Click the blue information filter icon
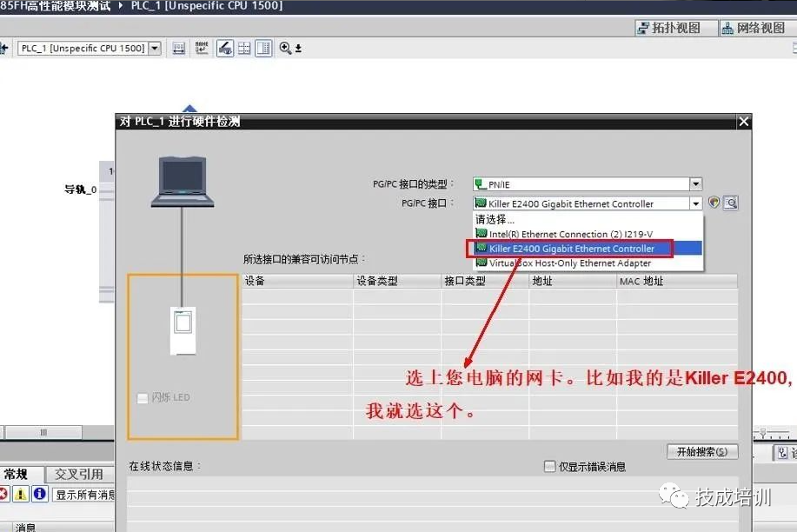797x532 pixels. point(40,494)
